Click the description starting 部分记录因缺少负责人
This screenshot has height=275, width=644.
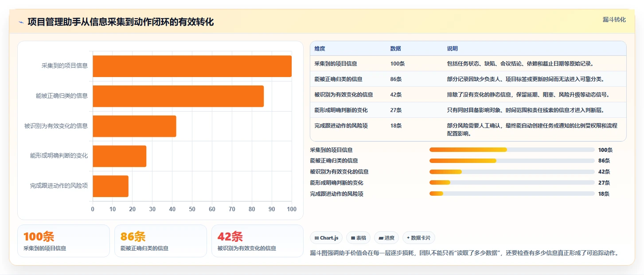(526, 79)
